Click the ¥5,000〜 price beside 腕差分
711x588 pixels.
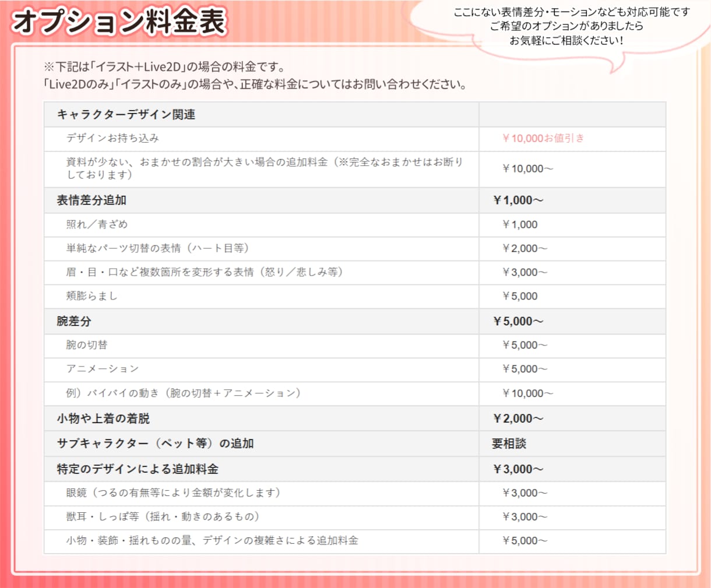coord(518,321)
